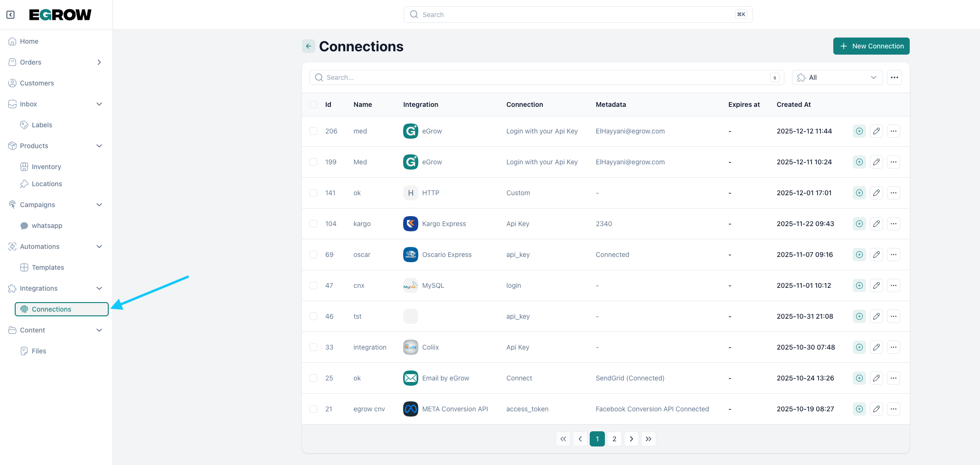Go to page 2 of connections
This screenshot has width=980, height=465.
[614, 439]
